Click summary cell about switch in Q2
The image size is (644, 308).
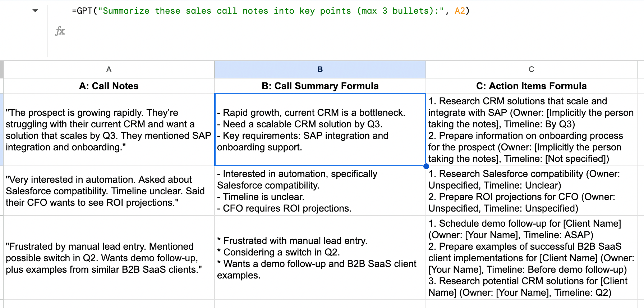pos(320,258)
